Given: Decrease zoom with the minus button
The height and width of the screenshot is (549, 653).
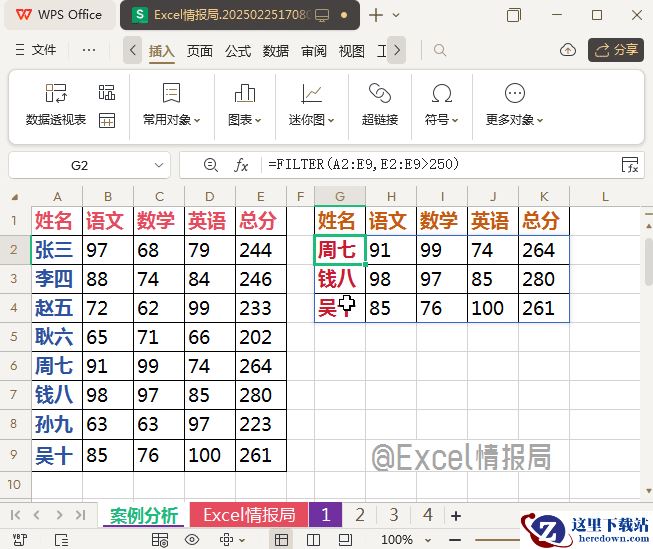Looking at the screenshot, I should click(455, 540).
